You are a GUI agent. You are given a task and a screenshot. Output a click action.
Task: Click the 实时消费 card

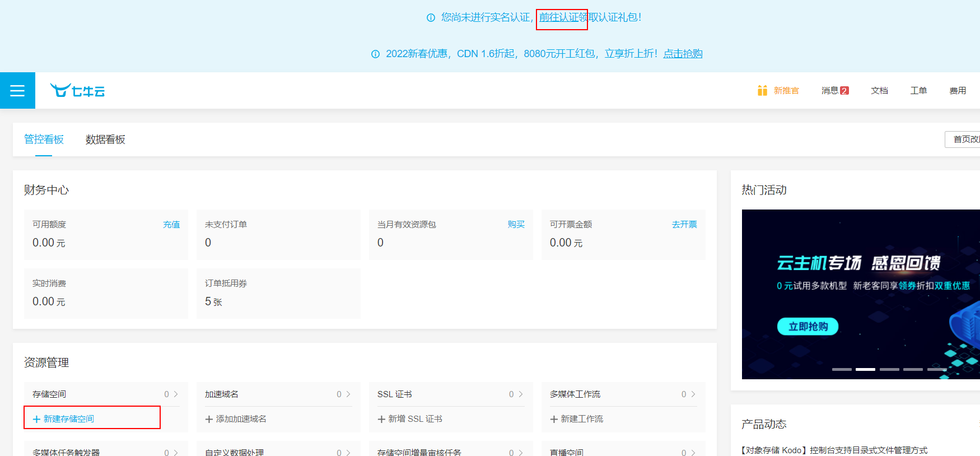tap(106, 294)
